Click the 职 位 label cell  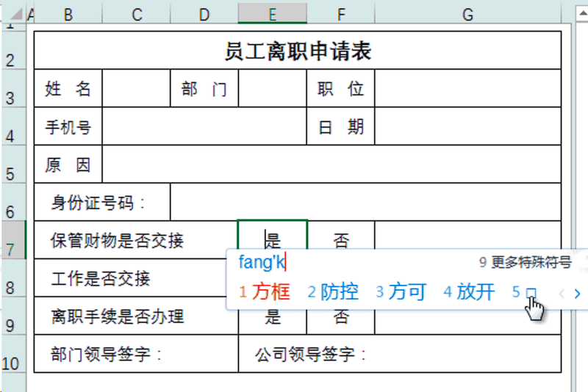click(340, 88)
